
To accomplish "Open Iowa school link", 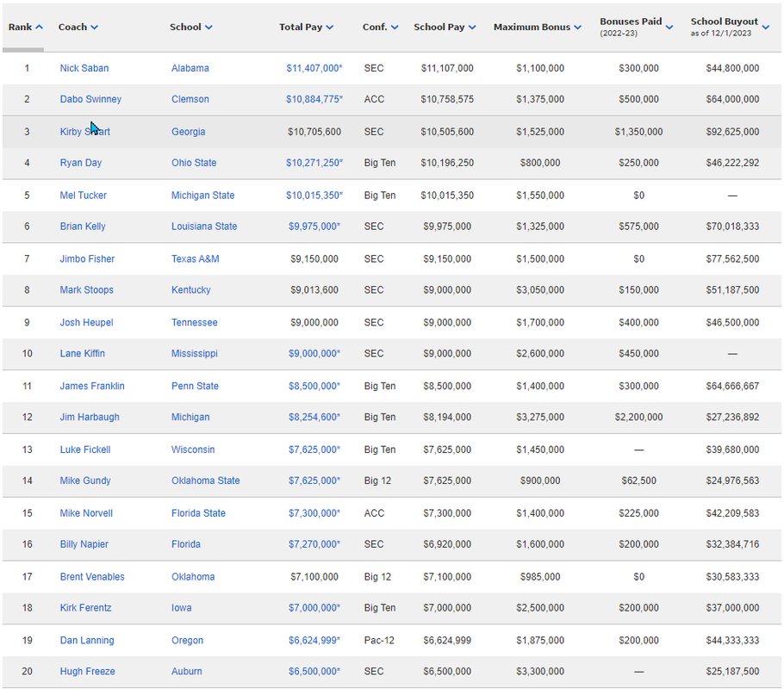I will 182,607.
